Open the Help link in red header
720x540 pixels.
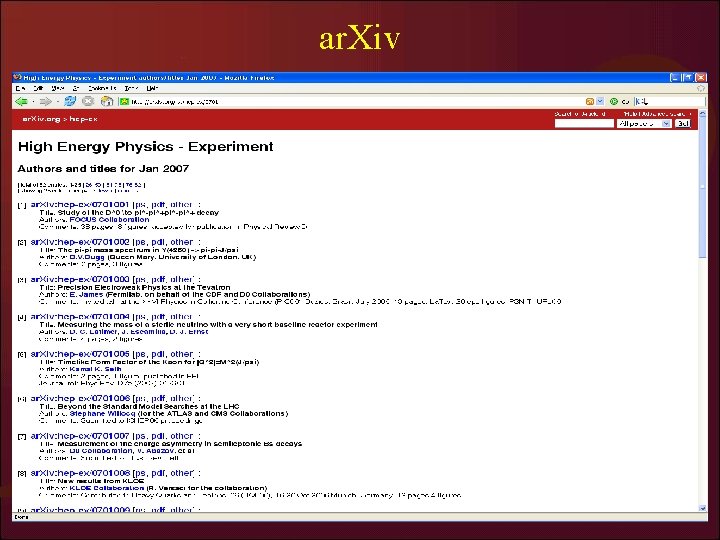point(629,113)
